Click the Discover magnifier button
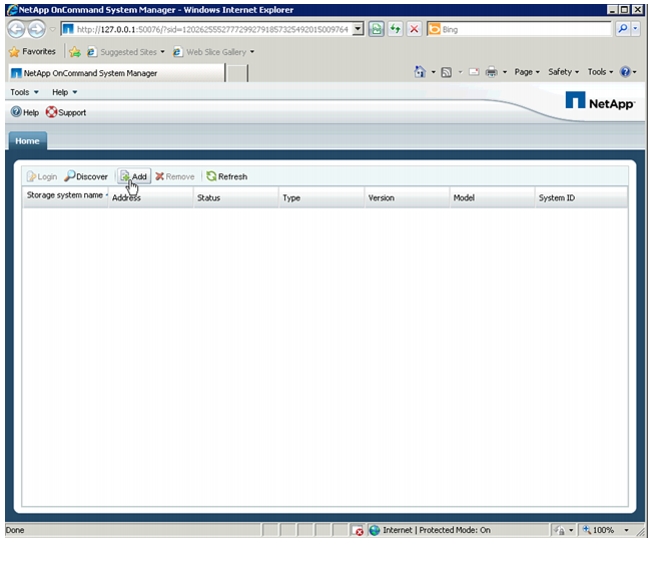The width and height of the screenshot is (650, 565). [86, 177]
